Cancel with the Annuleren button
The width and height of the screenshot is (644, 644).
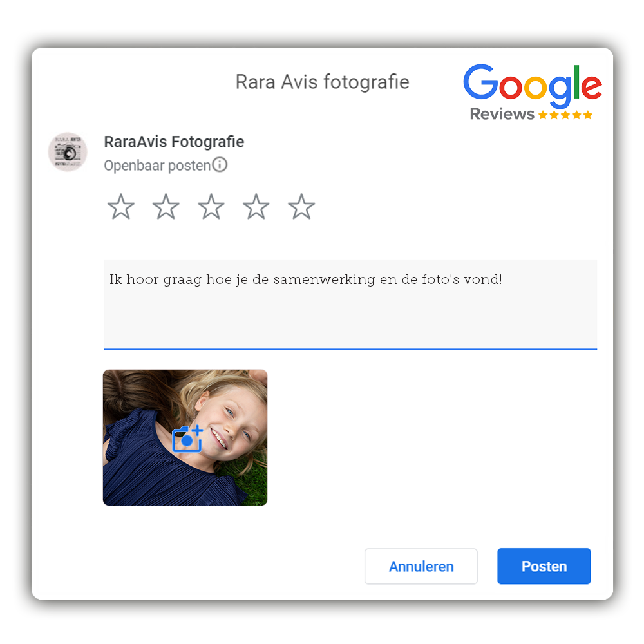421,566
